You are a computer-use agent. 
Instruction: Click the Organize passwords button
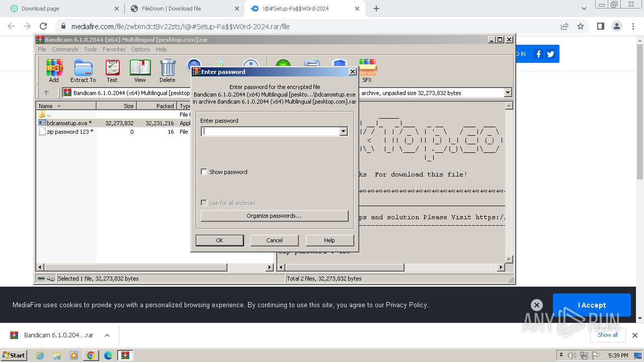[274, 216]
